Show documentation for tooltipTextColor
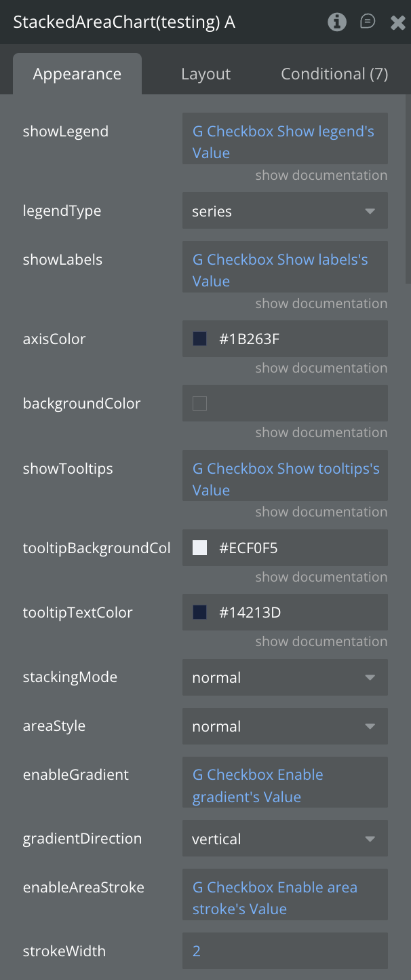Viewport: 411px width, 980px height. coord(321,641)
